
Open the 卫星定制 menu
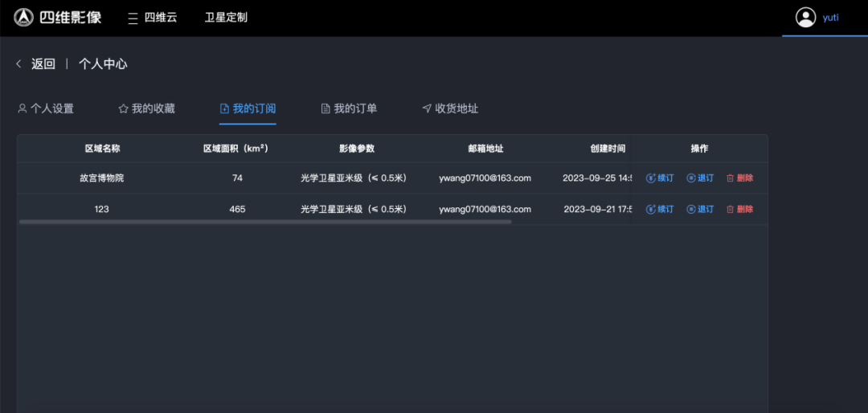pyautogui.click(x=226, y=18)
